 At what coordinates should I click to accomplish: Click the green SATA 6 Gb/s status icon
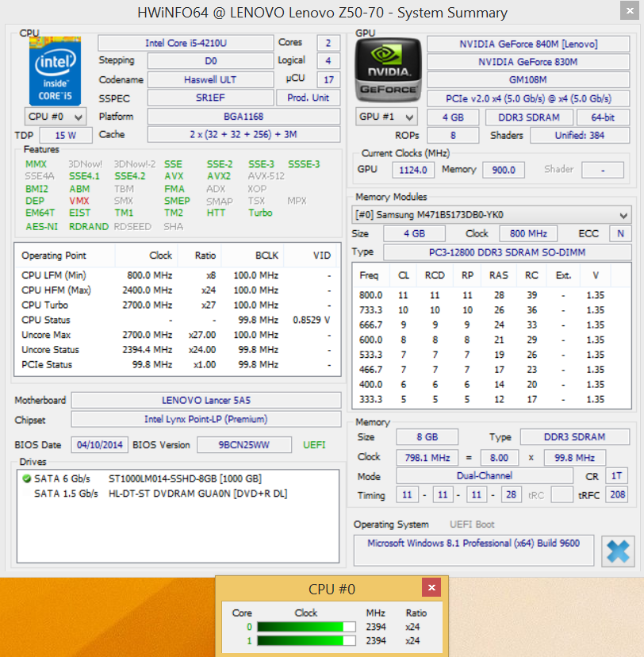pos(27,478)
